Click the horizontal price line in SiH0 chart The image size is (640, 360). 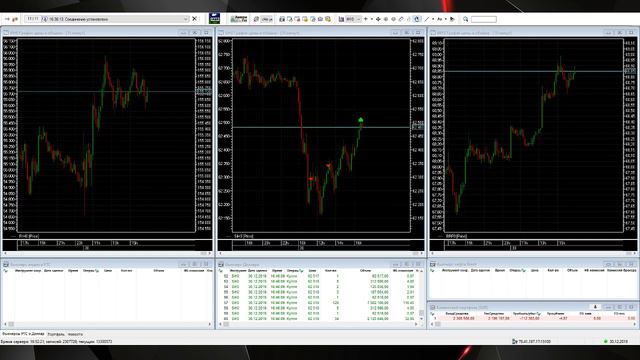click(x=321, y=127)
